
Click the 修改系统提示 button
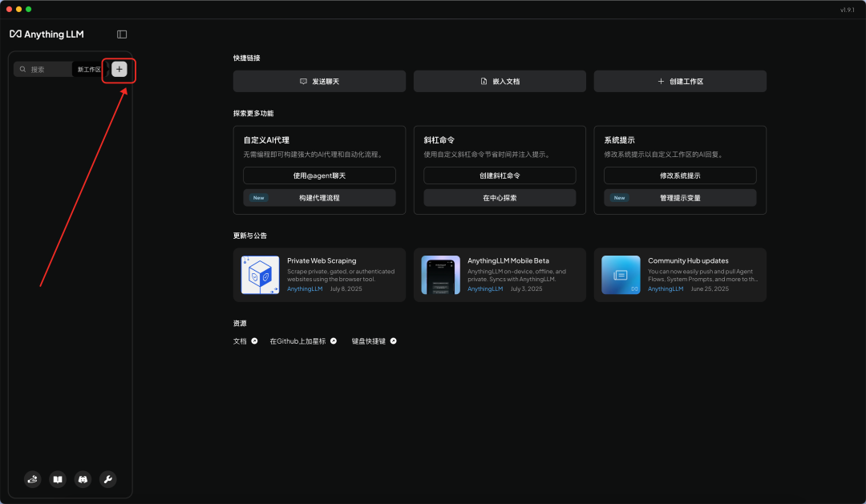coord(680,175)
